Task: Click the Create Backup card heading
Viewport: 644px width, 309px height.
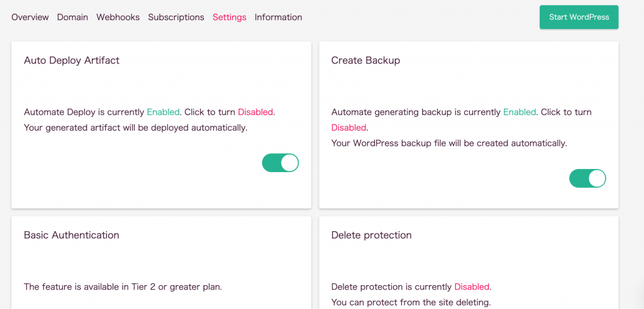Action: tap(365, 60)
